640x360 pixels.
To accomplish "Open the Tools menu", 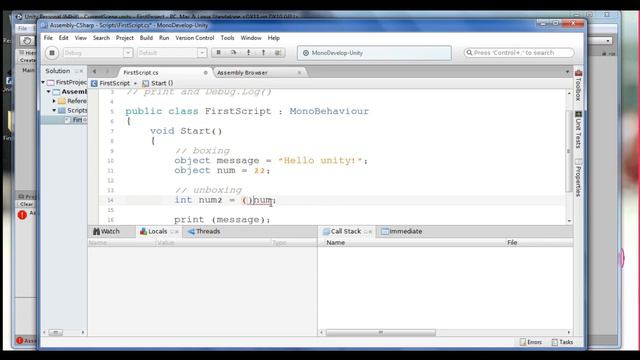I will pos(227,38).
